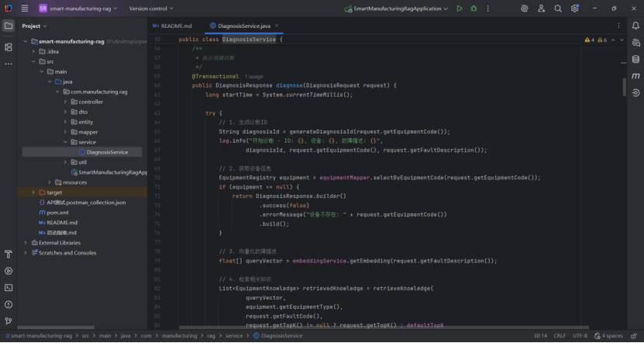Open smart-manufacturing-rag project dropdown
Viewport: 644px width, 343px height.
point(78,9)
